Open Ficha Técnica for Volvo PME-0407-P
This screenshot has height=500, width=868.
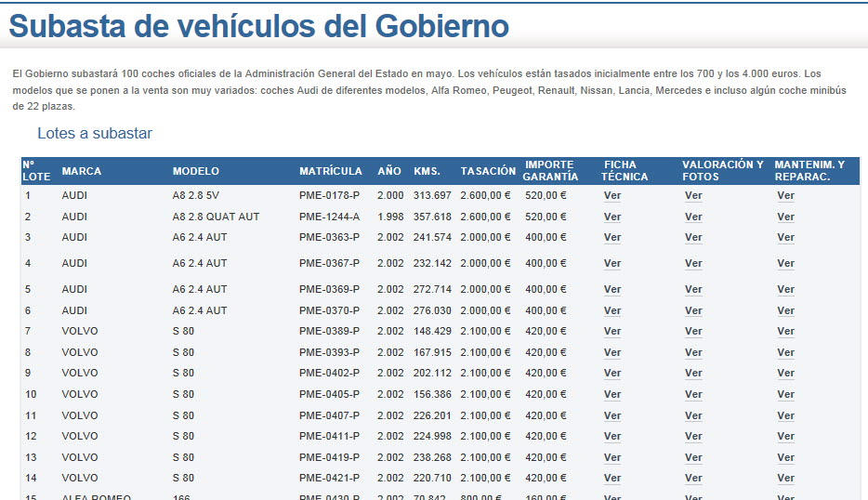click(x=612, y=415)
